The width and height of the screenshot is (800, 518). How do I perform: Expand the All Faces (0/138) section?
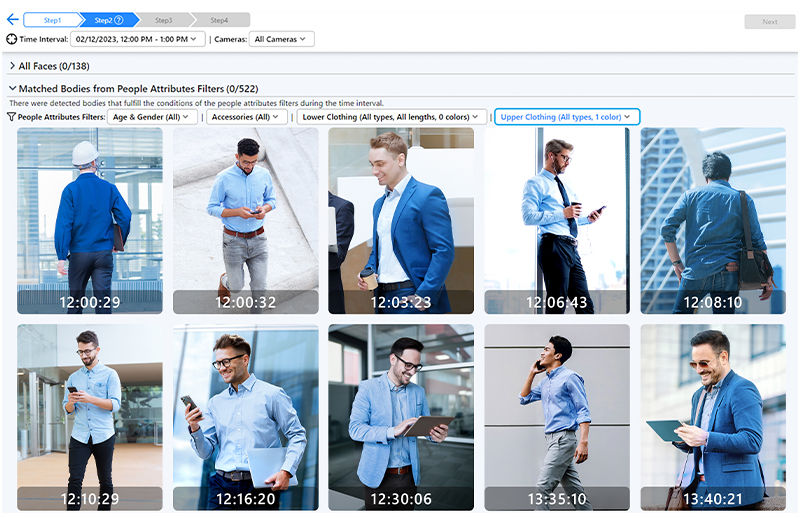(12, 66)
